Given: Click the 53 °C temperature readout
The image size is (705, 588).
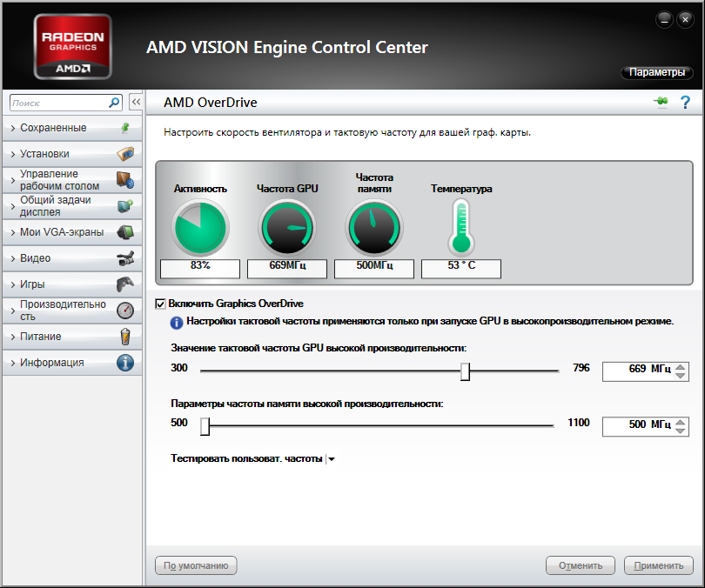Looking at the screenshot, I should [461, 269].
